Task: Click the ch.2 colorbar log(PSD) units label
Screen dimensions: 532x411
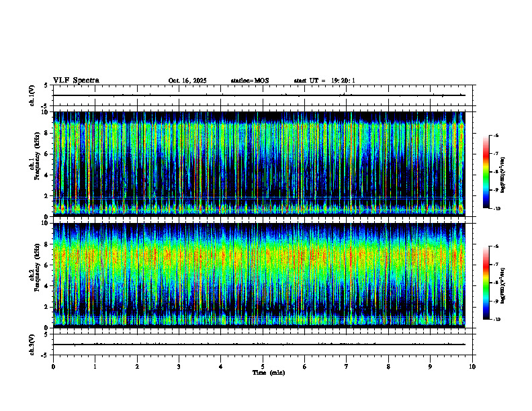Action: [x=503, y=285]
